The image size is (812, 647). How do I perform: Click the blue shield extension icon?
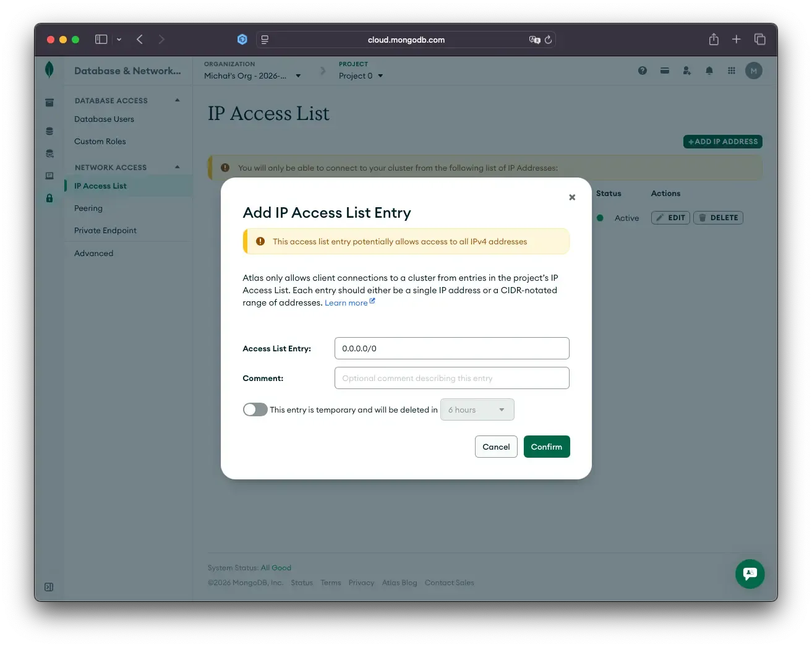coord(242,40)
